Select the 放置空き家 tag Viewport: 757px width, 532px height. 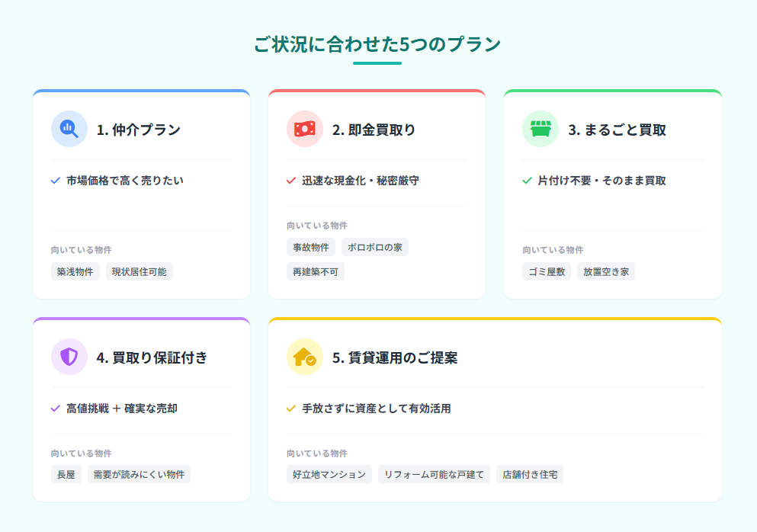(x=606, y=272)
